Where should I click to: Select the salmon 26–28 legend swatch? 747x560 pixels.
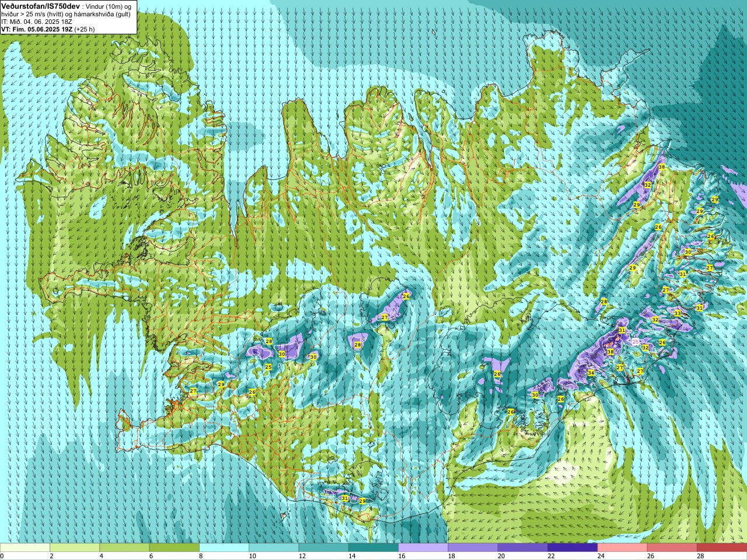click(672, 548)
